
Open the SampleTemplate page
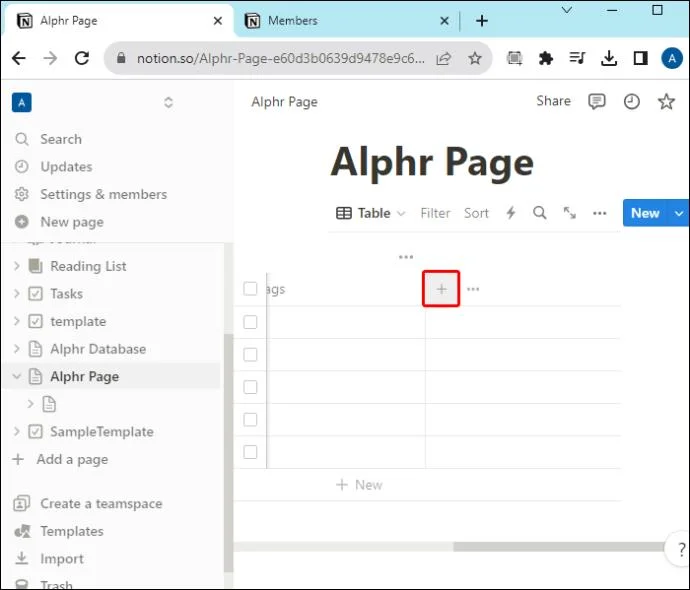(x=102, y=432)
